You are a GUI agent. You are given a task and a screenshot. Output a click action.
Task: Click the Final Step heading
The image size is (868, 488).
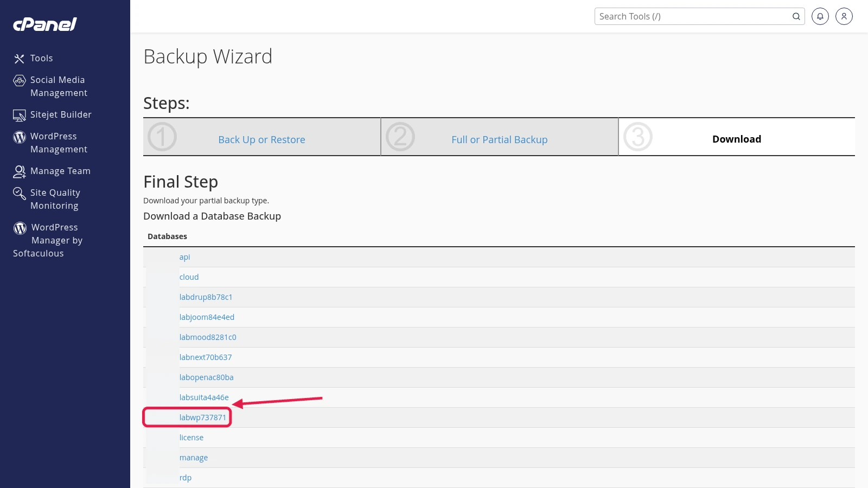(x=181, y=182)
